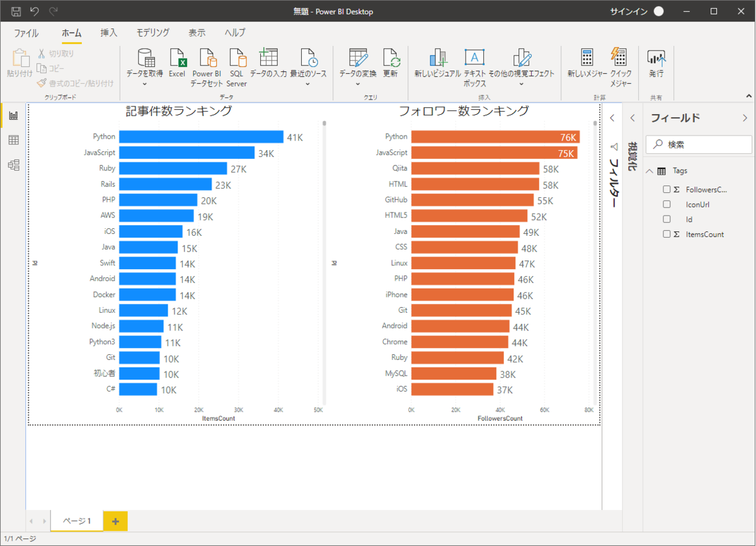Collapse the ribbon with the up caret
The height and width of the screenshot is (546, 756).
pos(748,96)
